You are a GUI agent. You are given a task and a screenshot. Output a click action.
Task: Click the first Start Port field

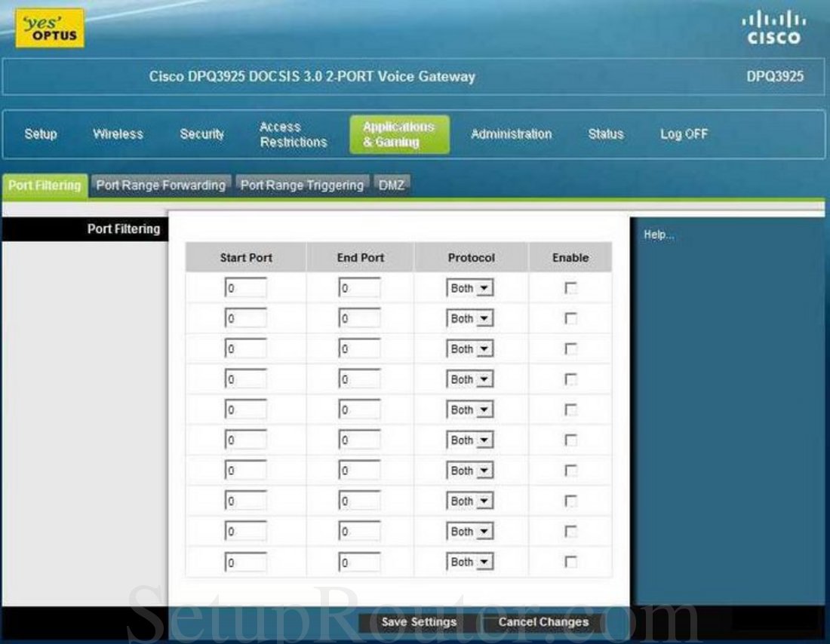(x=245, y=287)
